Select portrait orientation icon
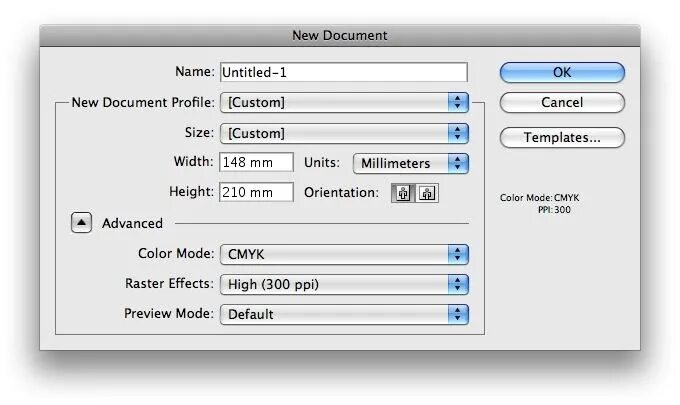The height and width of the screenshot is (405, 680). click(x=403, y=193)
